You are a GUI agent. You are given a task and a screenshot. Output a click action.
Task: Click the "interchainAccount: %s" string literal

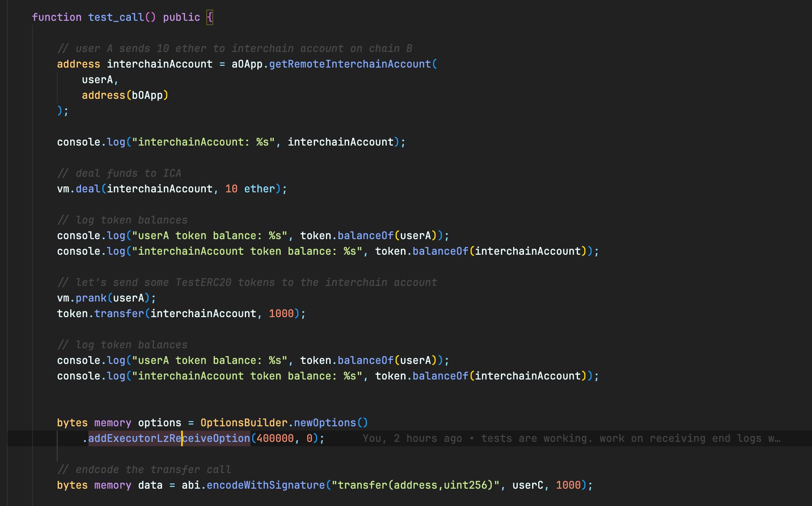[x=203, y=142]
